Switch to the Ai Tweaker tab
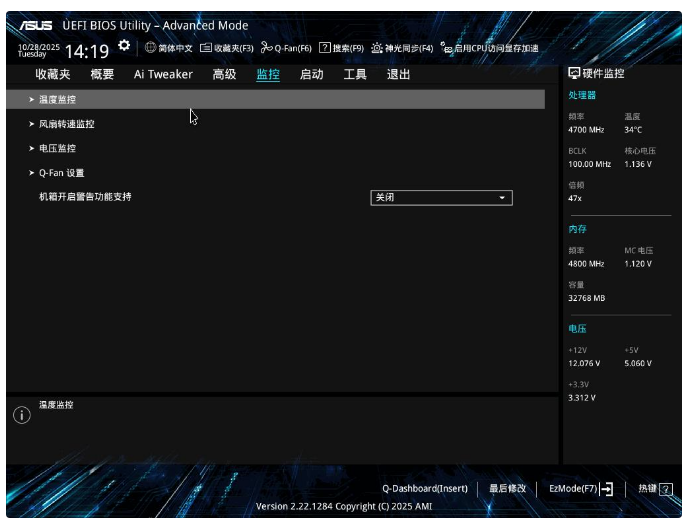This screenshot has height=521, width=690. [x=163, y=74]
